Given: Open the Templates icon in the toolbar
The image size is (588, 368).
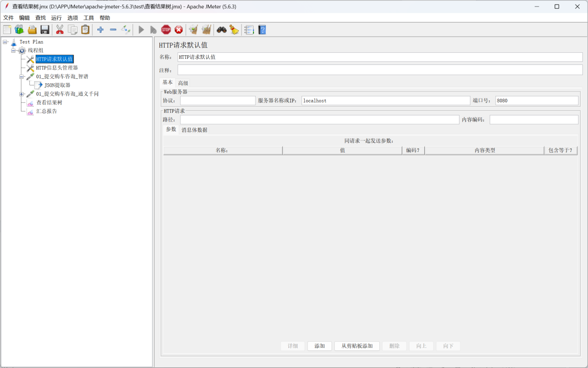Looking at the screenshot, I should tap(19, 30).
